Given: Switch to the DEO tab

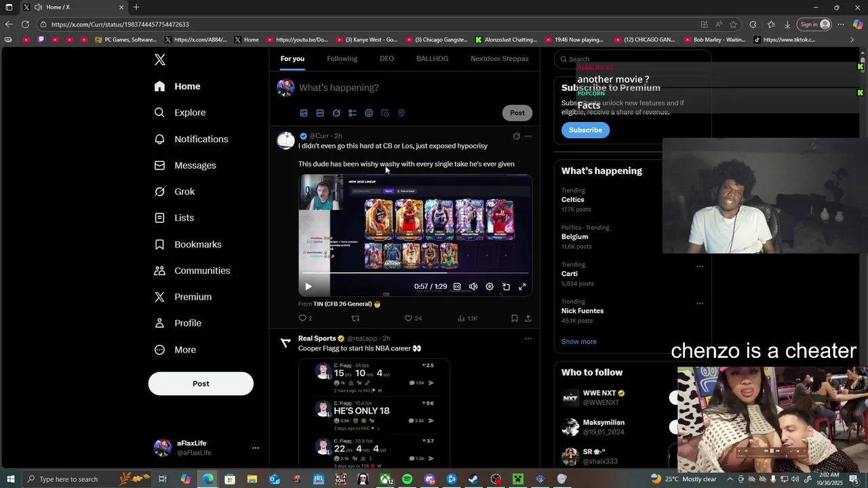Looking at the screenshot, I should [x=387, y=59].
